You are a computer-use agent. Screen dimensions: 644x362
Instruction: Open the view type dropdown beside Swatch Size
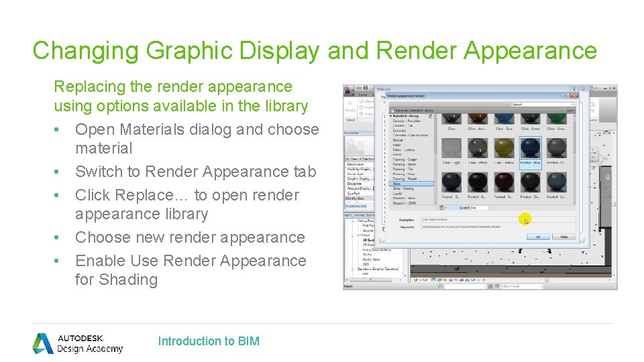point(443,208)
